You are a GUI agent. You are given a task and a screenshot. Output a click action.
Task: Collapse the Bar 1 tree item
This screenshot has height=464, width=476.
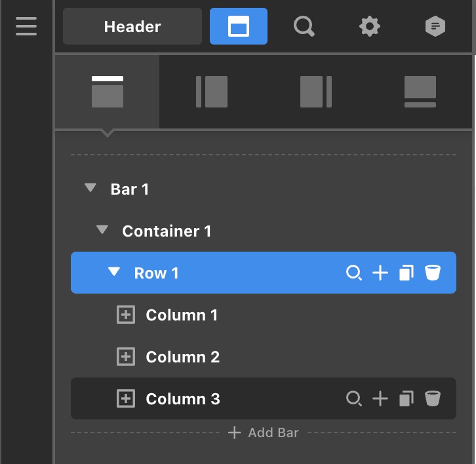tap(90, 189)
